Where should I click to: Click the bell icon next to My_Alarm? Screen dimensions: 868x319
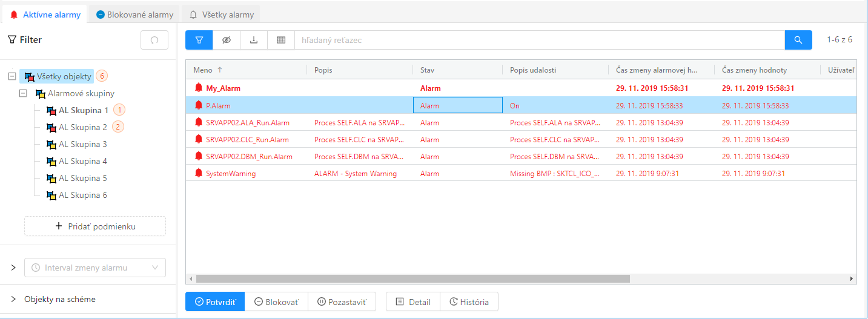(x=198, y=88)
